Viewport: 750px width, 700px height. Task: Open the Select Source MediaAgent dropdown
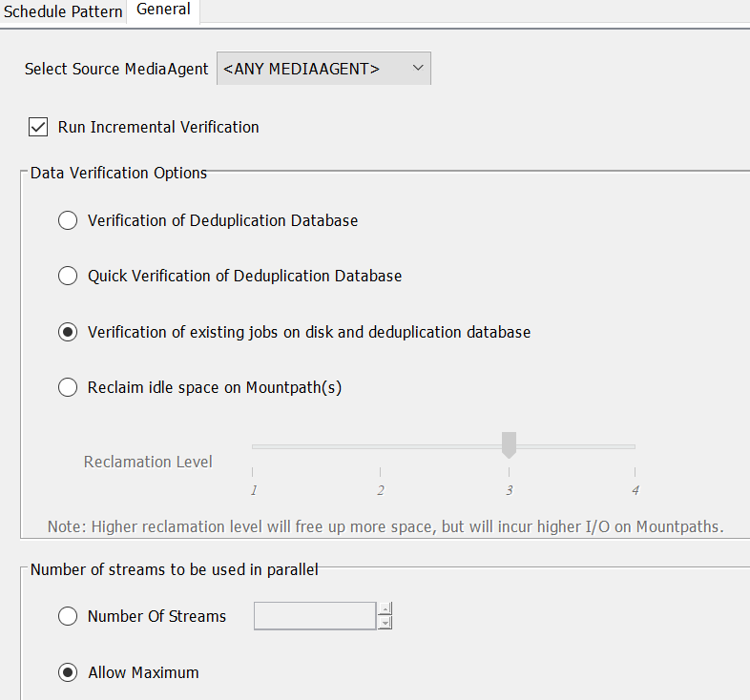(323, 69)
